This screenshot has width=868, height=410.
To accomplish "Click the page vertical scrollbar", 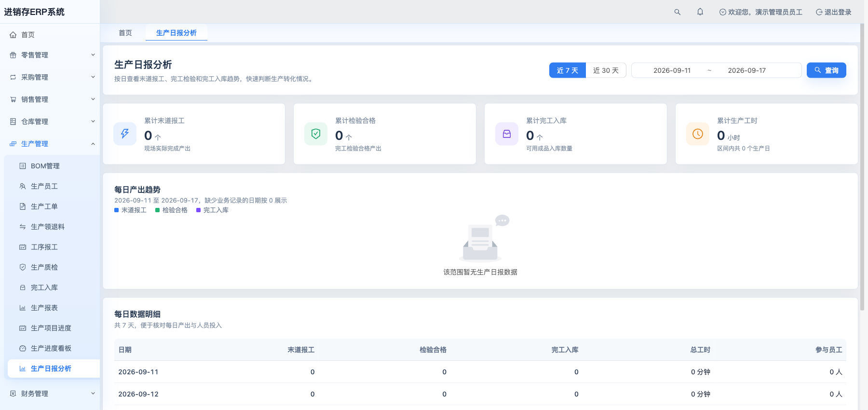I will coord(862,167).
